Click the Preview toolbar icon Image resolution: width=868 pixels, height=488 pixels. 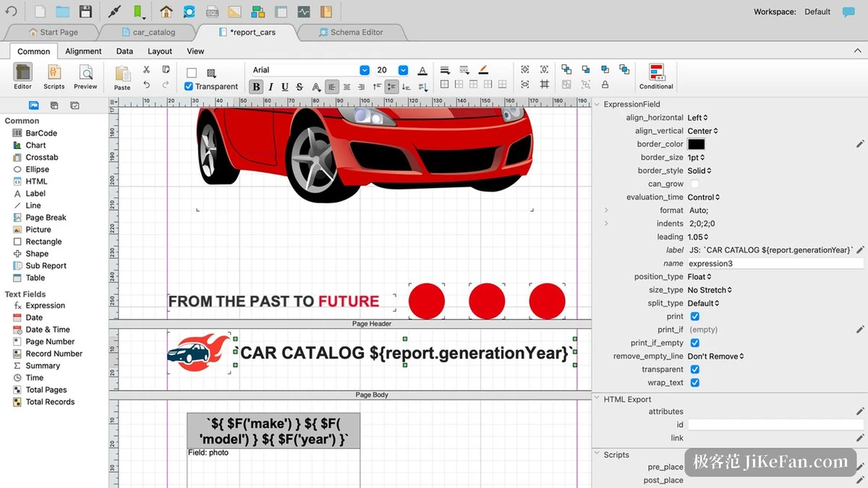[85, 77]
